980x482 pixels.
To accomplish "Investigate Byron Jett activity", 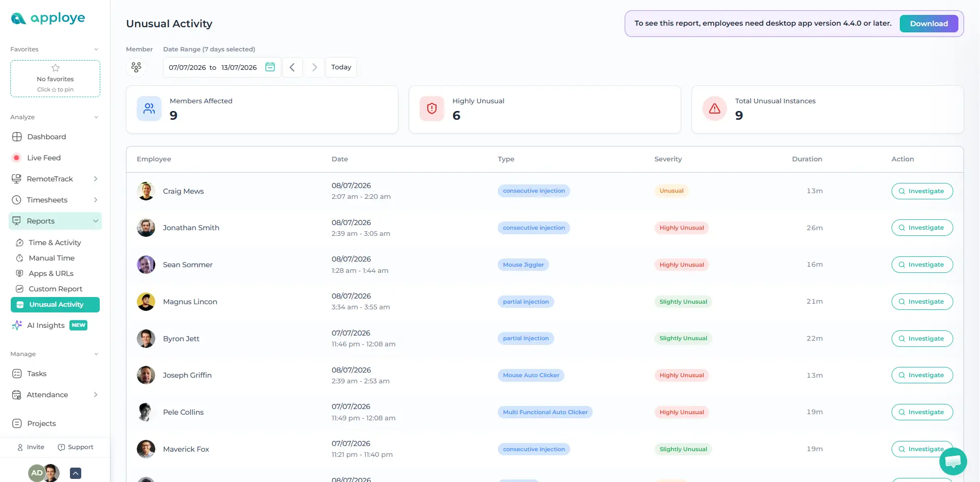I will coord(922,339).
